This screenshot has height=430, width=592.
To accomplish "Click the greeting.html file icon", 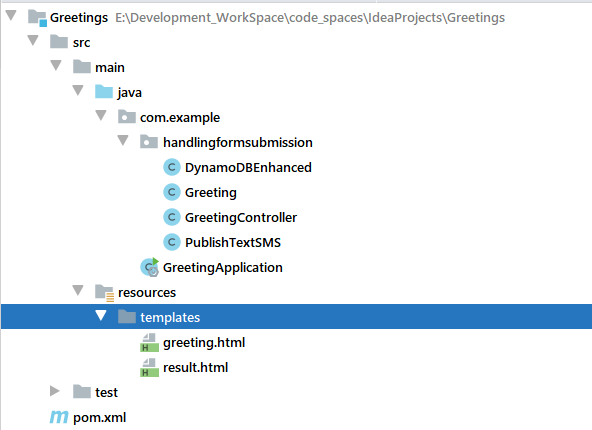I will click(x=149, y=342).
